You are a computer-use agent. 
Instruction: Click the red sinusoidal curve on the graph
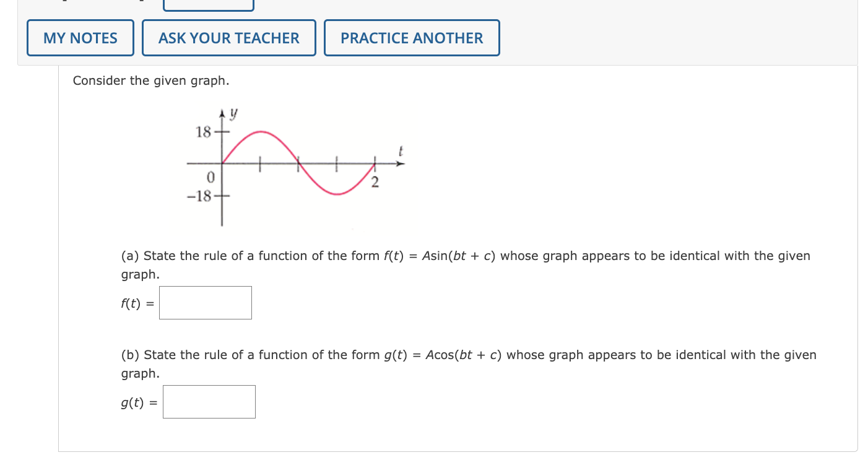pyautogui.click(x=260, y=133)
